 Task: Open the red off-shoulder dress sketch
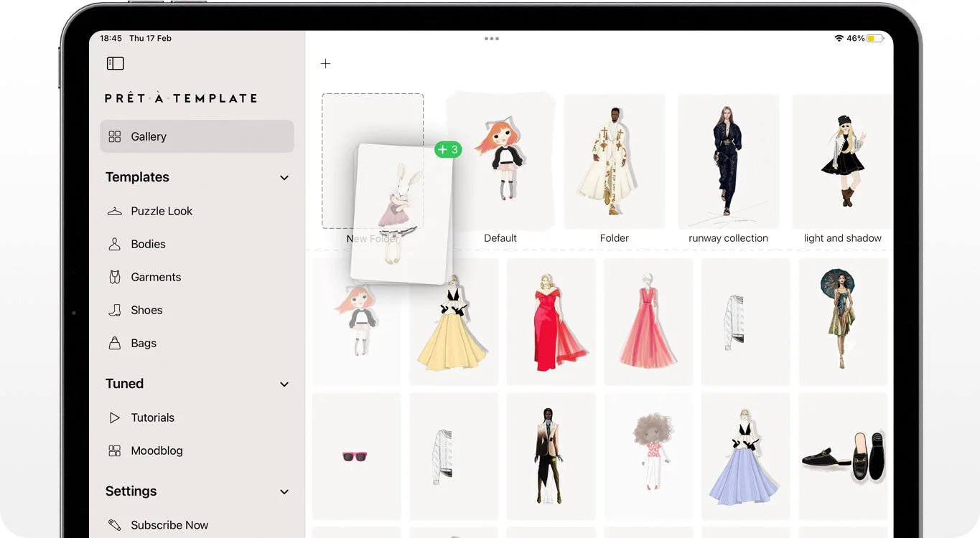(x=551, y=322)
